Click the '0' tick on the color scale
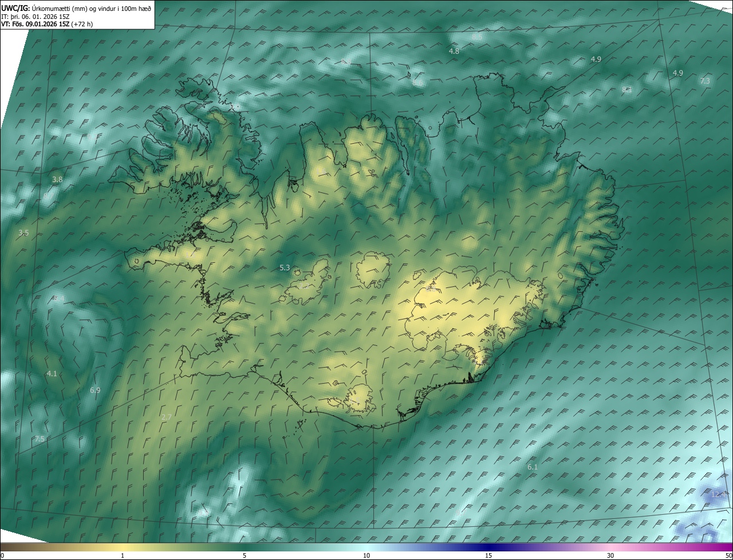Viewport: 733px width, 560px height. pos(2,555)
